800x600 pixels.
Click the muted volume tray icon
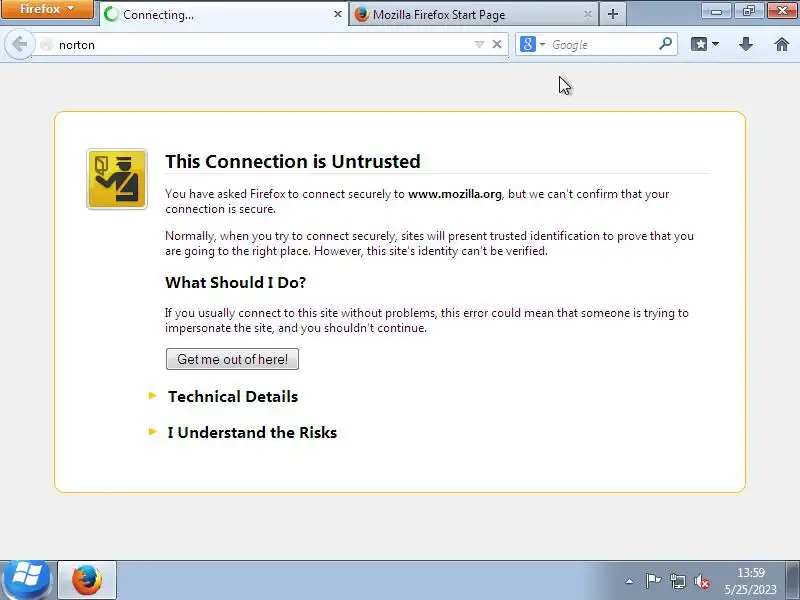(x=702, y=581)
